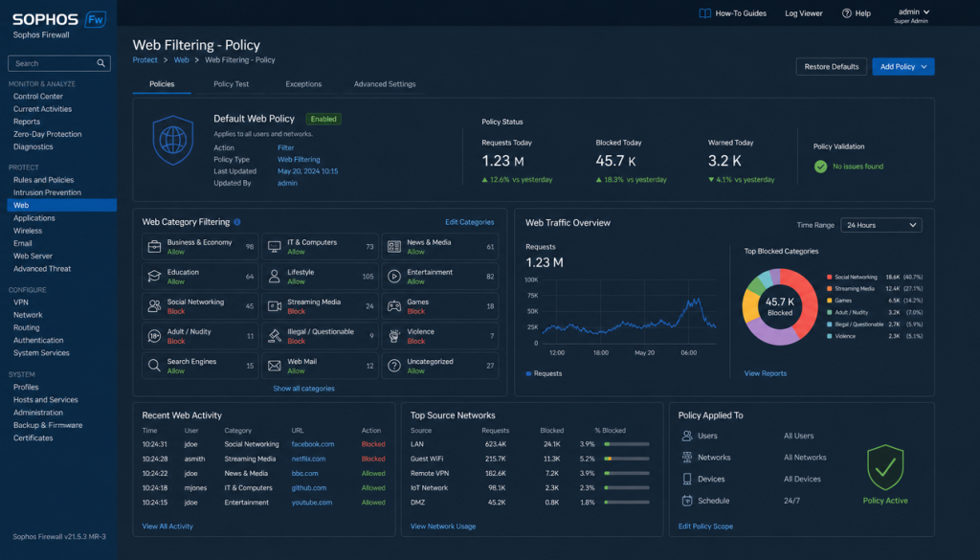Click the Edit Policy Scope link
Viewport: 980px width, 560px height.
705,526
